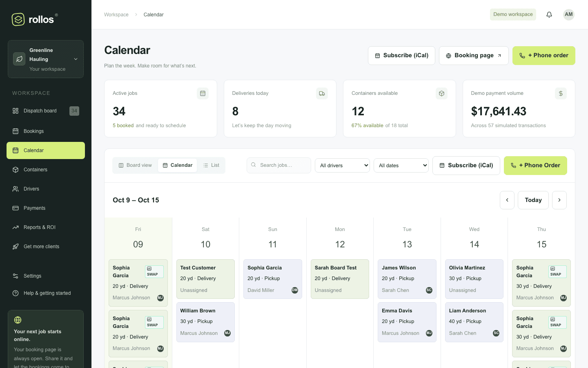Click the rollos logo icon

18,19
